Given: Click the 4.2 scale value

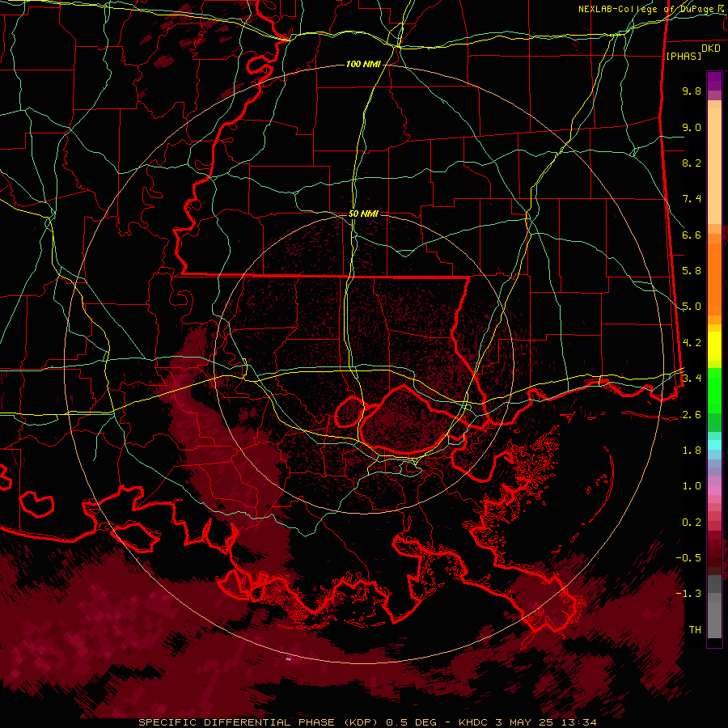Looking at the screenshot, I should click(x=692, y=343).
